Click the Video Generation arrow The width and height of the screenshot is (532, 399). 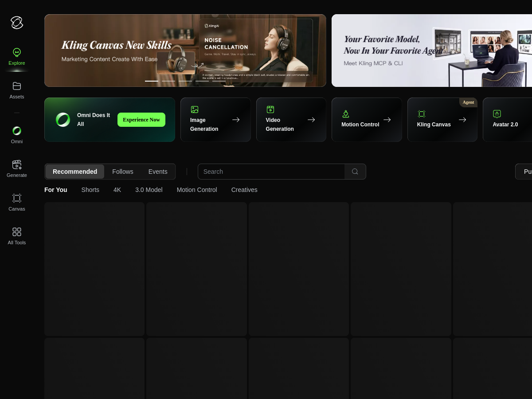pos(311,120)
